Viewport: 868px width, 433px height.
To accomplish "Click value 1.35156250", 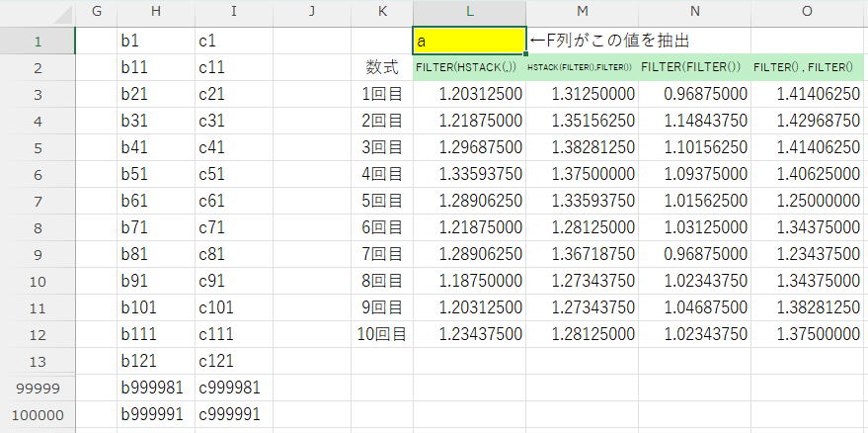I will [583, 121].
